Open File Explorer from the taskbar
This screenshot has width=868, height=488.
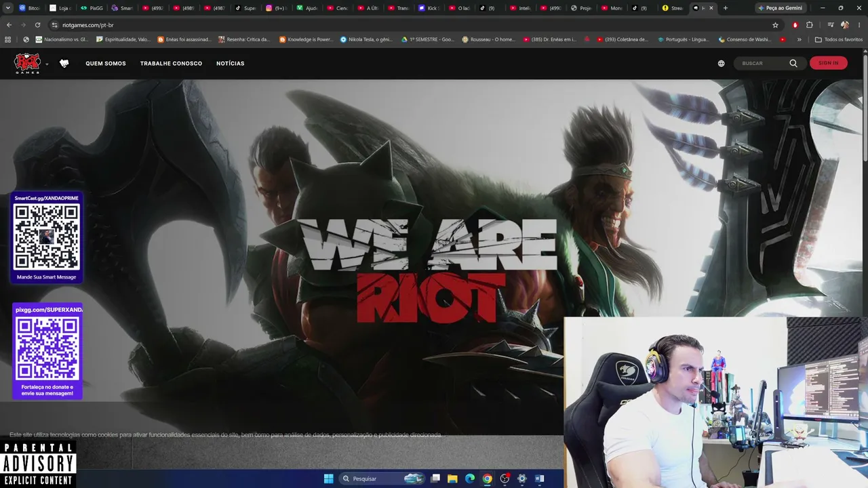pyautogui.click(x=452, y=479)
